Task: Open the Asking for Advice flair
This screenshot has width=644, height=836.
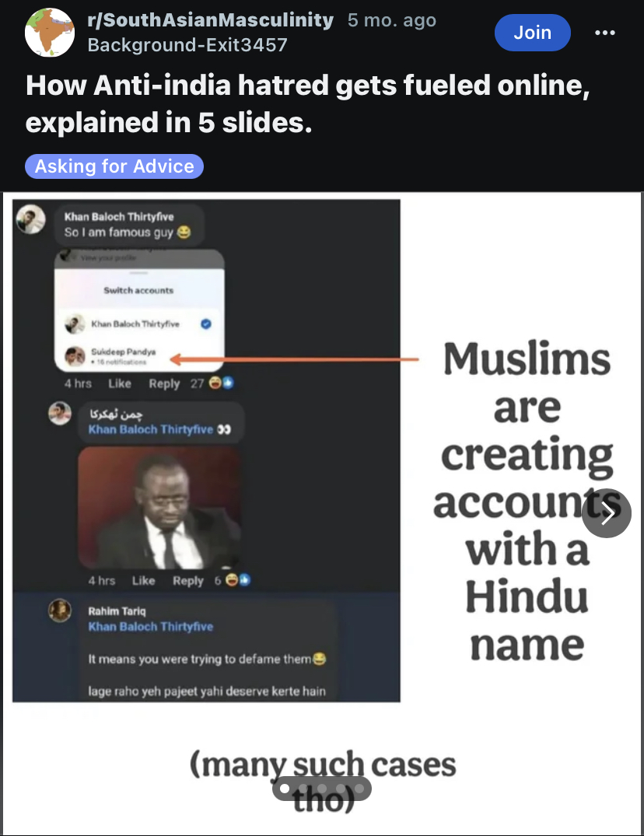Action: pyautogui.click(x=114, y=166)
